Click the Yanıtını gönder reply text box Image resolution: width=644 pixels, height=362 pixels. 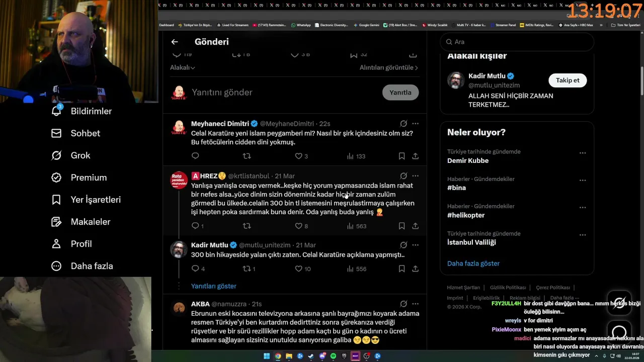(284, 93)
